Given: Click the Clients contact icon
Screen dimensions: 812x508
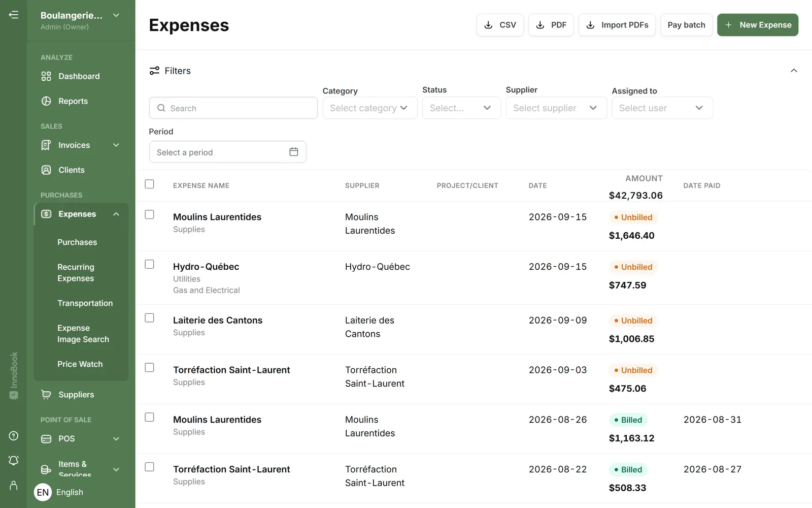Looking at the screenshot, I should pyautogui.click(x=46, y=170).
